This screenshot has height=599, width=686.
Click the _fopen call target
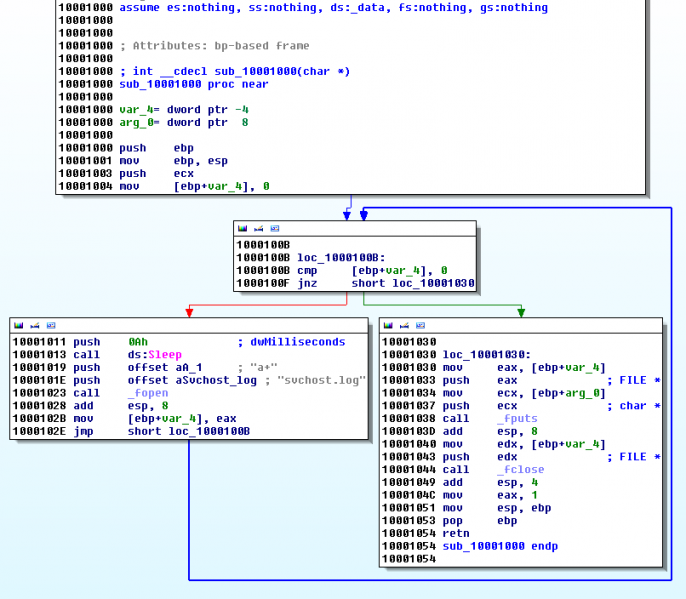pos(148,394)
